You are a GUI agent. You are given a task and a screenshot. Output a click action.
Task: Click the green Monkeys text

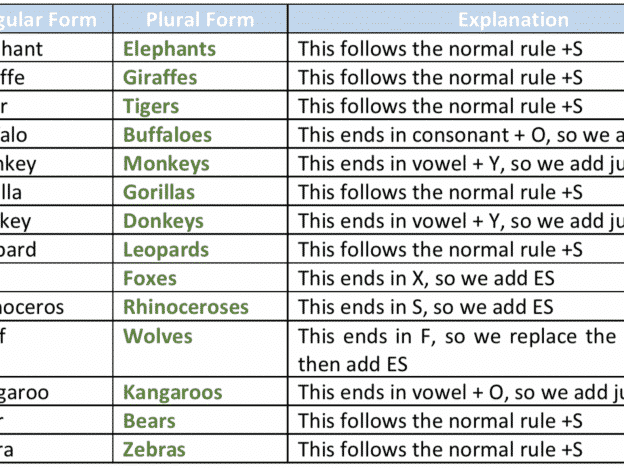click(166, 164)
